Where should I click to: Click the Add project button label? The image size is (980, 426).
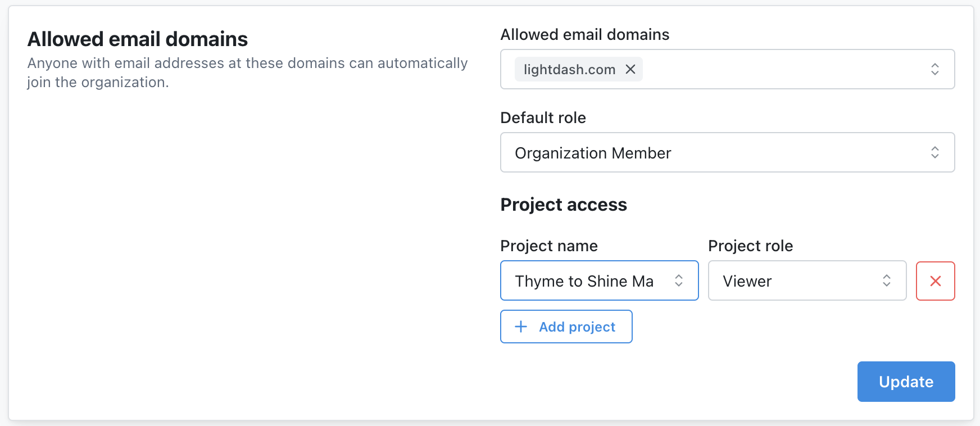(577, 327)
